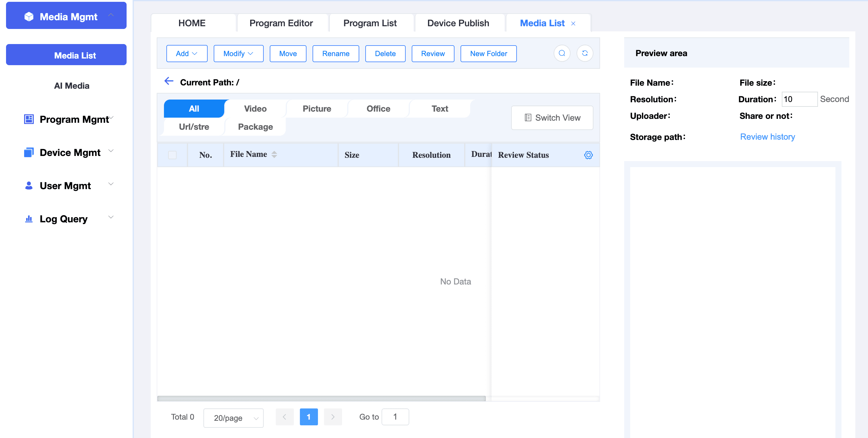Filter by Url/stre media
Screen dimensions: 868x438
pyautogui.click(x=194, y=127)
